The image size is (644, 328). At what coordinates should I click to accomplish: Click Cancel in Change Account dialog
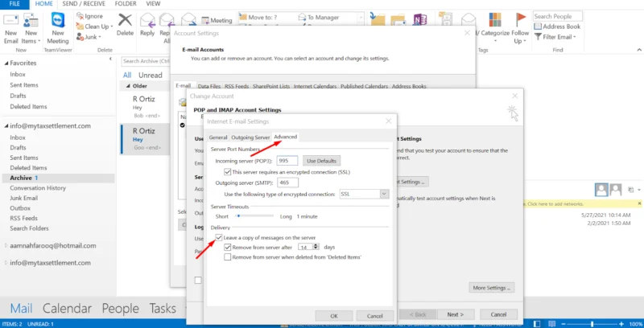coord(498,314)
